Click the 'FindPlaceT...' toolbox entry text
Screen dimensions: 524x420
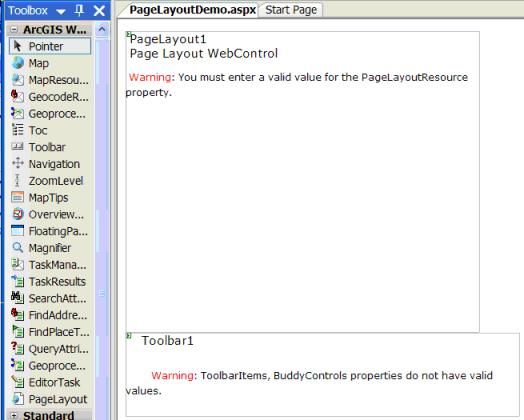(x=59, y=332)
